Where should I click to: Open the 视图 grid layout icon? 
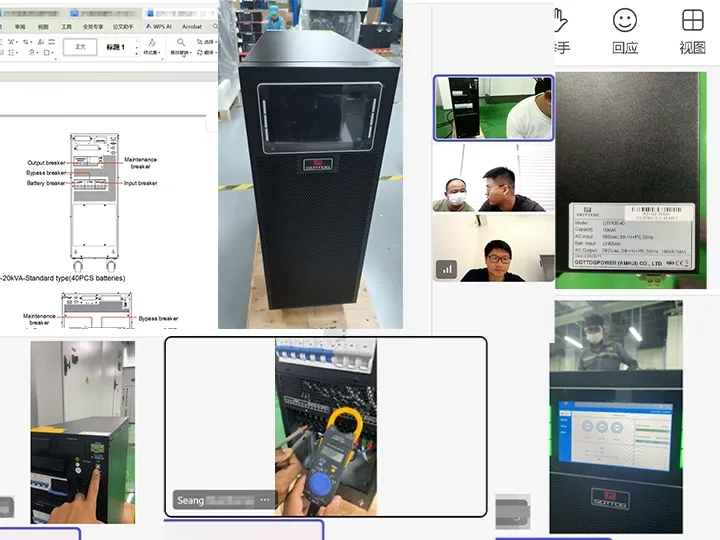click(x=692, y=20)
